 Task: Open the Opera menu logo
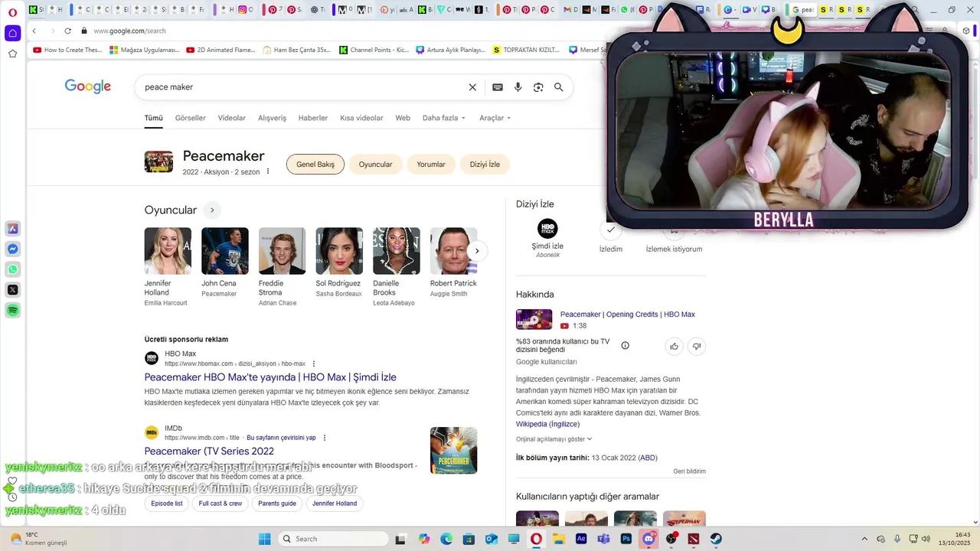[12, 11]
